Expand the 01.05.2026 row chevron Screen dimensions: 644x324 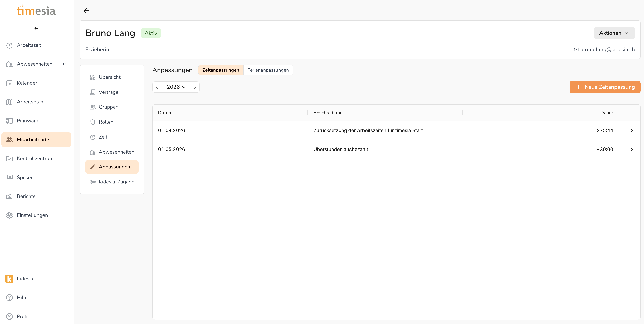[631, 149]
